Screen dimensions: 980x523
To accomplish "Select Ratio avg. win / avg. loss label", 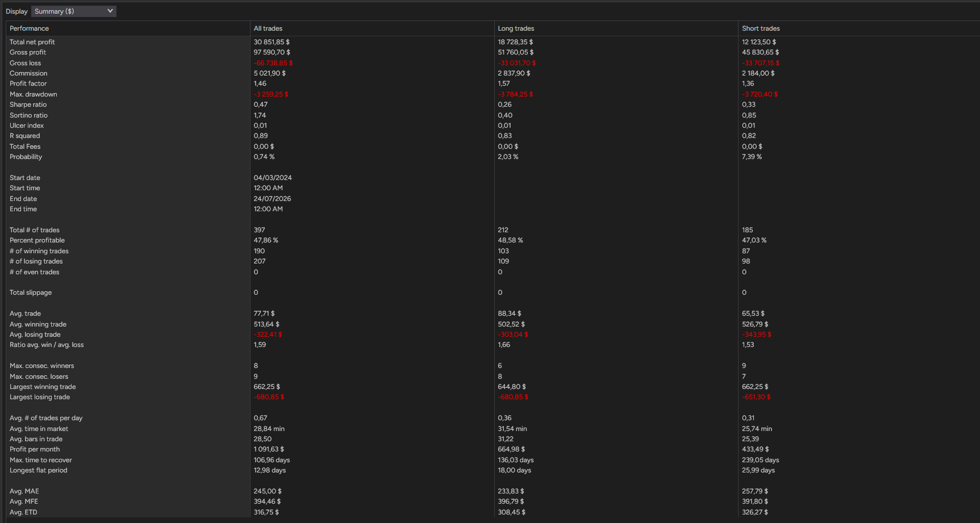I will 47,345.
